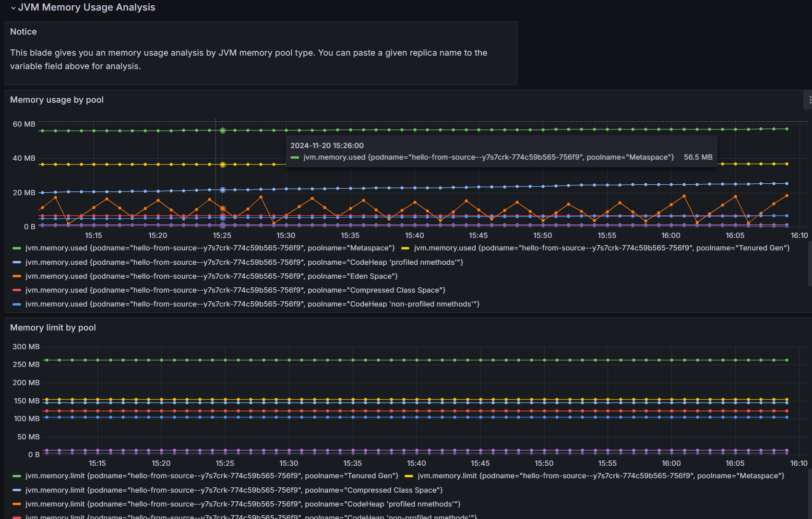Hide the Metaspace series via its legend entry
812x519 pixels.
210,248
